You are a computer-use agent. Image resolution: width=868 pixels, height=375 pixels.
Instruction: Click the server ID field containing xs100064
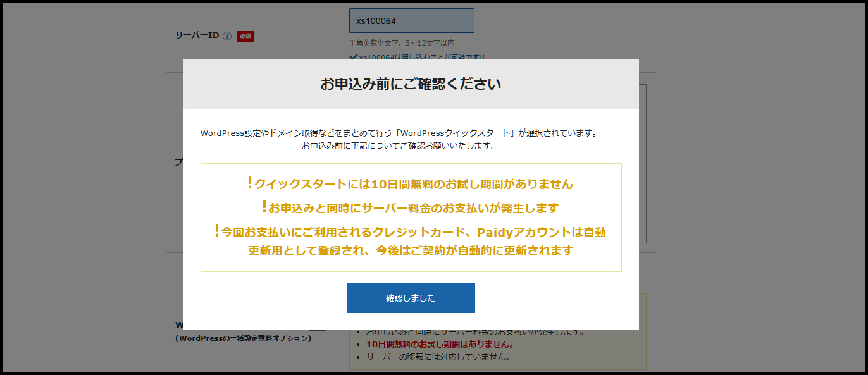coord(412,21)
